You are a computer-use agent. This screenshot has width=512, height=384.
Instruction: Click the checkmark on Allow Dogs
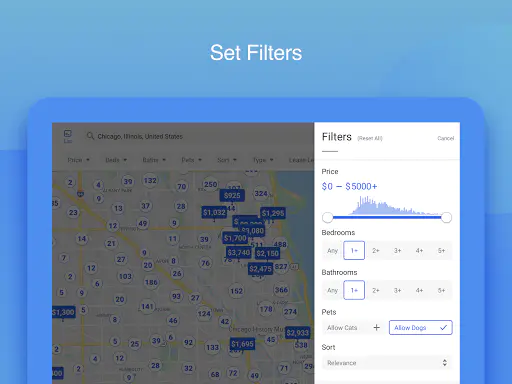click(x=443, y=328)
